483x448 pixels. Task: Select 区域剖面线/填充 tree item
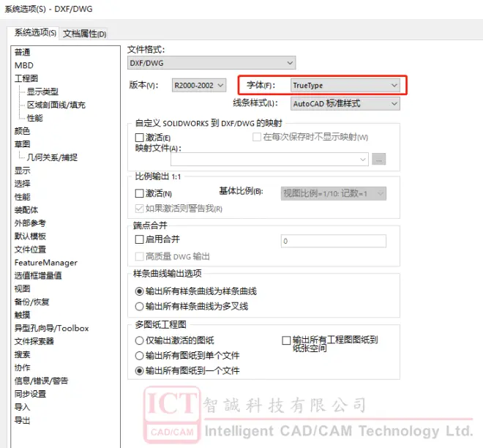pos(56,105)
